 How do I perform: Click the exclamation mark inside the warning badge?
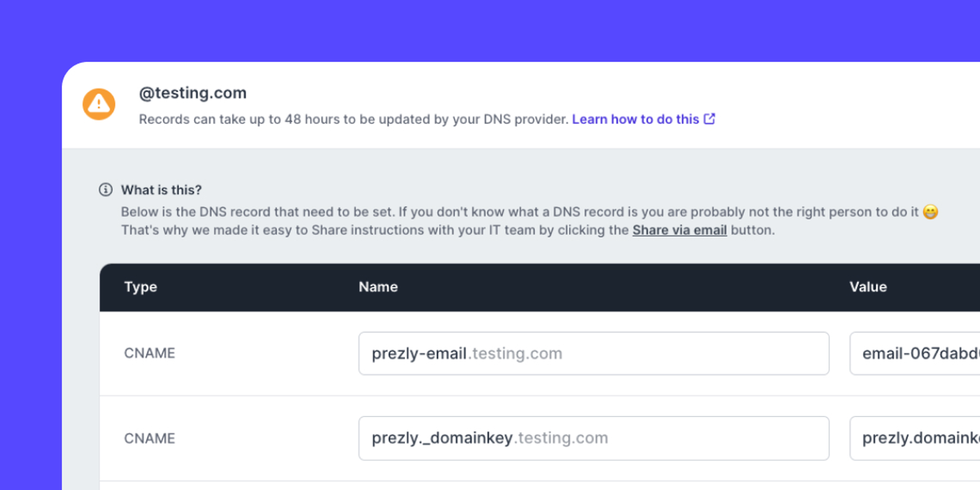(x=99, y=104)
